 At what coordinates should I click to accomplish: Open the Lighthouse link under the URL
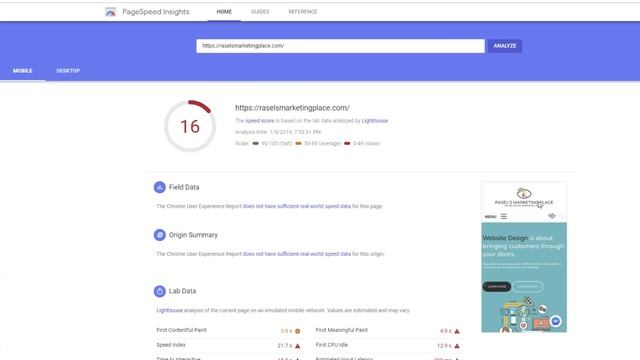(375, 121)
